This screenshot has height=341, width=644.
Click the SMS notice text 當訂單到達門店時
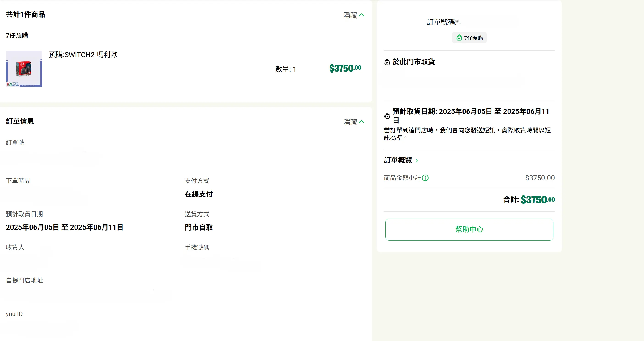click(467, 134)
